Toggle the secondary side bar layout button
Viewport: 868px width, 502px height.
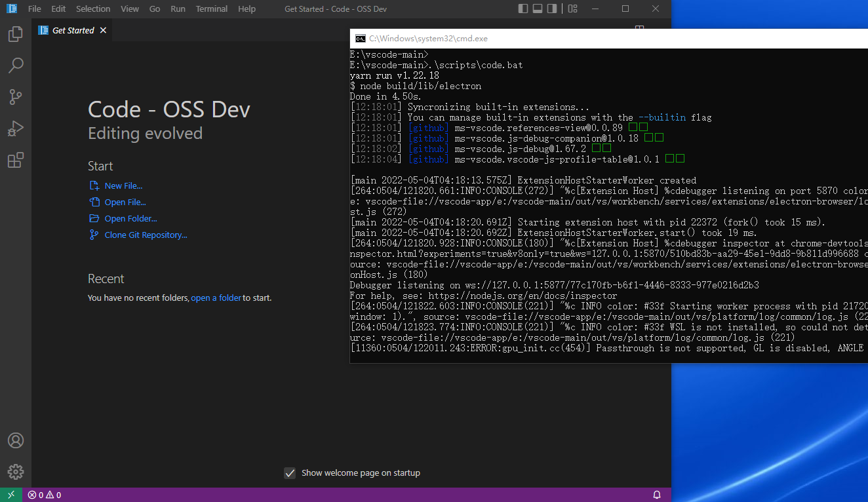[552, 9]
